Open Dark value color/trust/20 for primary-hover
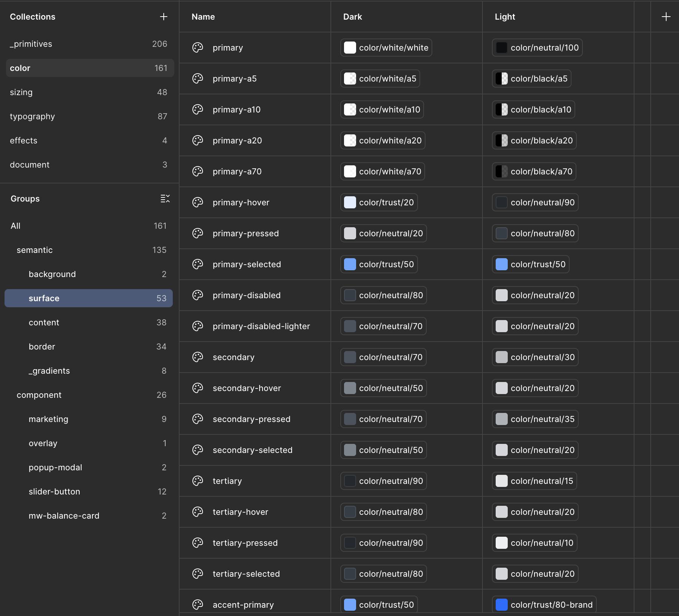Image resolution: width=679 pixels, height=616 pixels. (x=379, y=202)
